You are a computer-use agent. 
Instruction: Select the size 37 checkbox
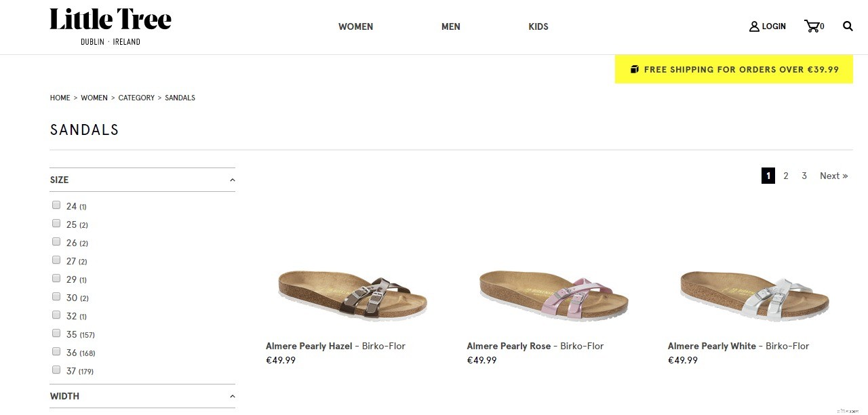tap(56, 370)
